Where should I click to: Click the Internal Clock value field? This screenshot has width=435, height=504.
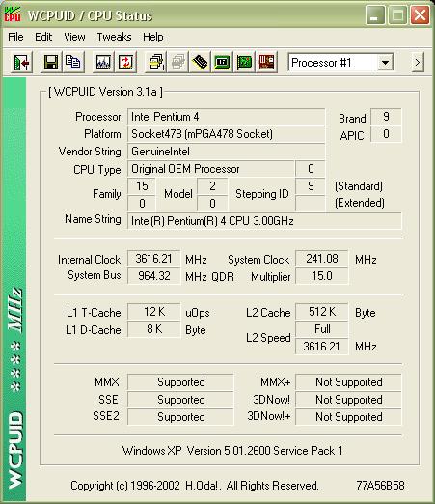154,259
